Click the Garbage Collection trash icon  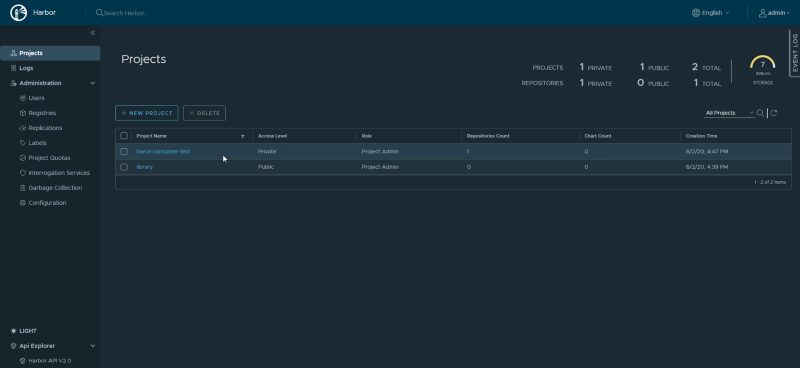click(22, 188)
